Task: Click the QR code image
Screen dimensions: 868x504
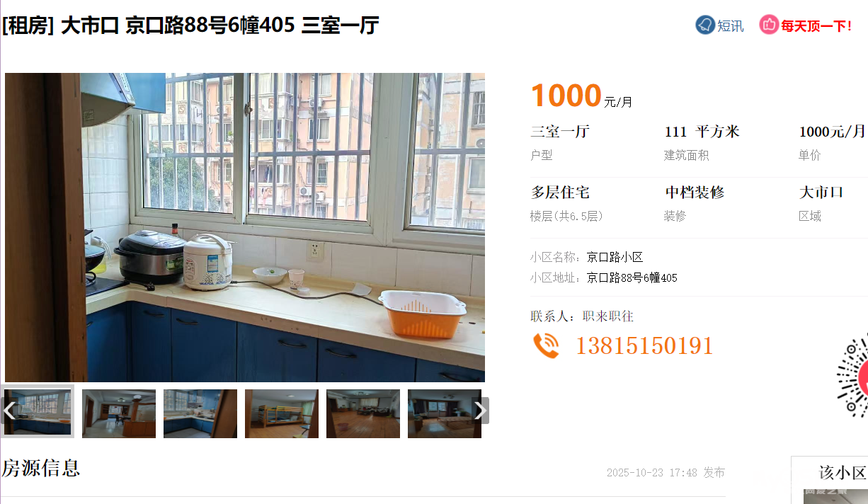Action: click(852, 379)
